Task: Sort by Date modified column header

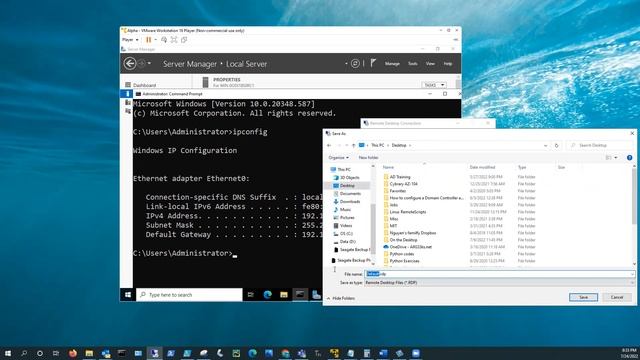Action: (x=482, y=167)
